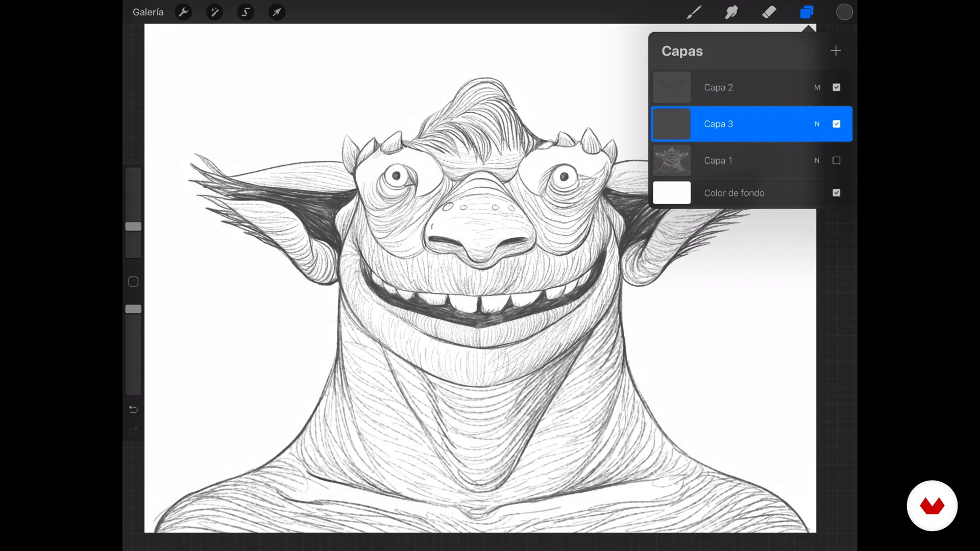Open blend mode N for Capa 3
The height and width of the screenshot is (551, 980).
pos(817,124)
